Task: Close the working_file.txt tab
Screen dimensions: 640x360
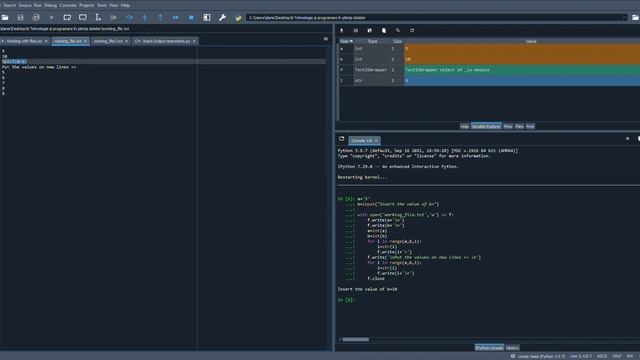Action: click(x=85, y=41)
